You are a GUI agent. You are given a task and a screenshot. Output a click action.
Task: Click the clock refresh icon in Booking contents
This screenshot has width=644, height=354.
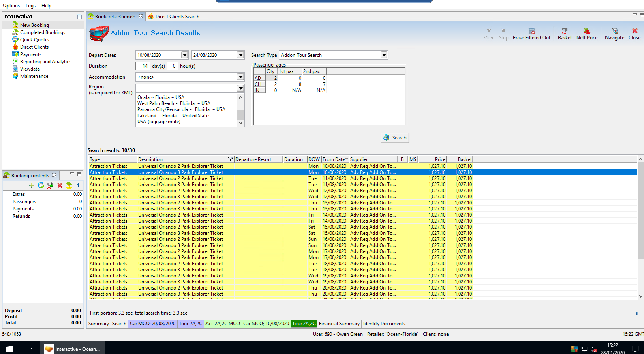41,185
